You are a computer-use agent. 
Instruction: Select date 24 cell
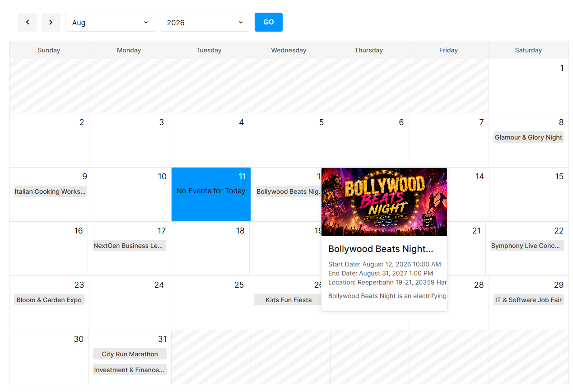coord(129,303)
